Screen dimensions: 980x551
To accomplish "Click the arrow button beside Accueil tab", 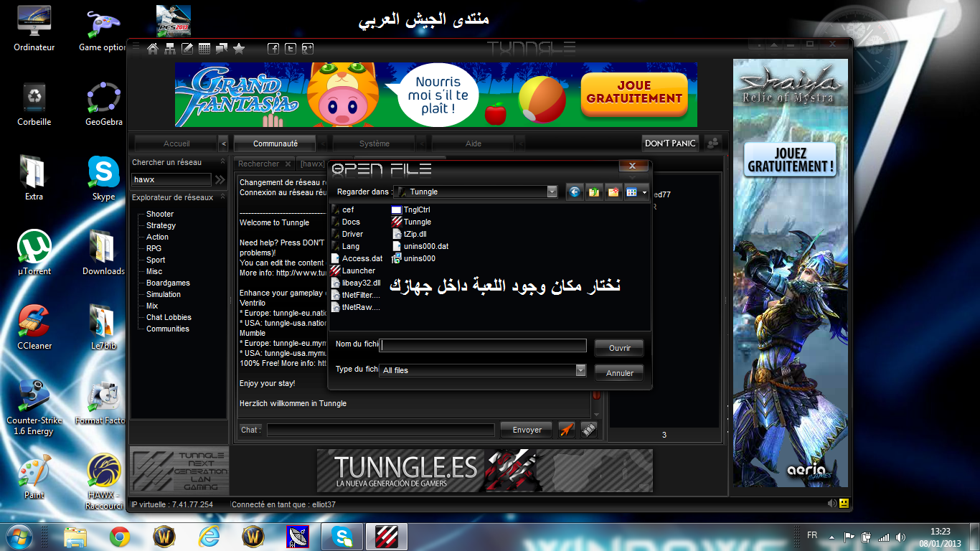I will [223, 143].
